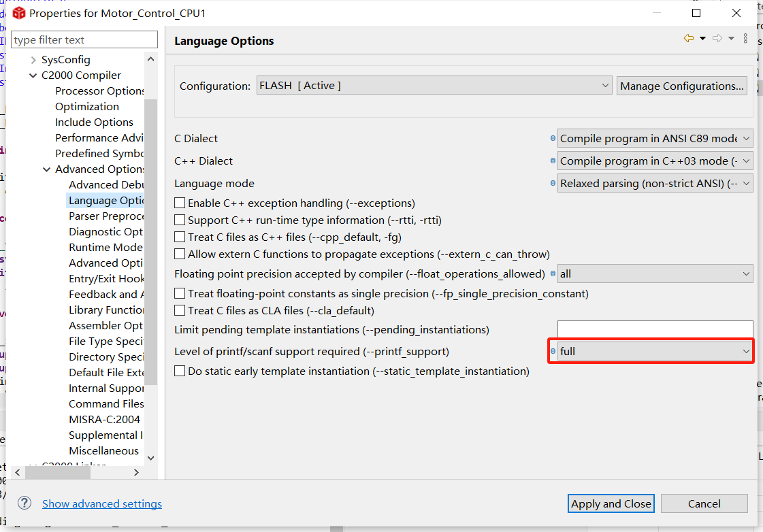Click the help question mark icon
Viewport: 763px width, 532px height.
25,503
